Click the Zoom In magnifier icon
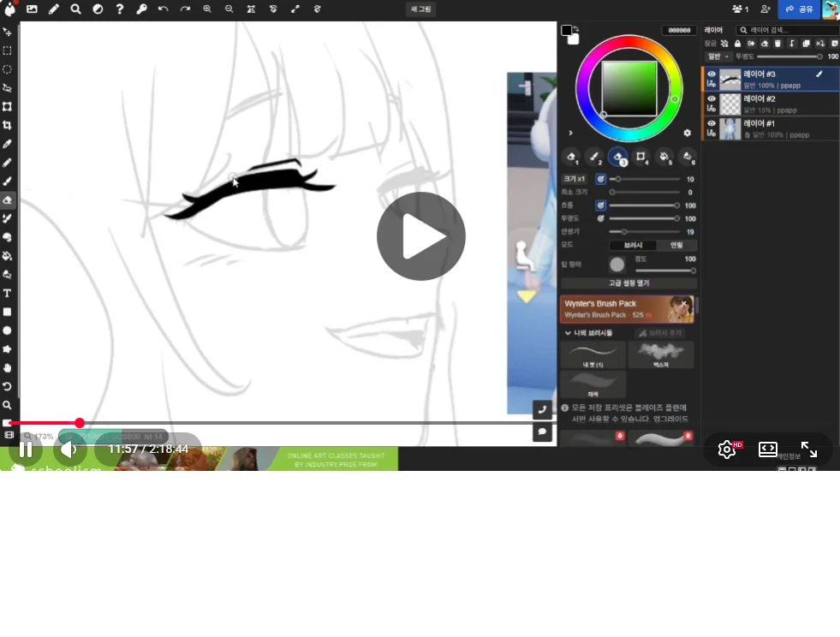The height and width of the screenshot is (637, 840). pos(207,9)
